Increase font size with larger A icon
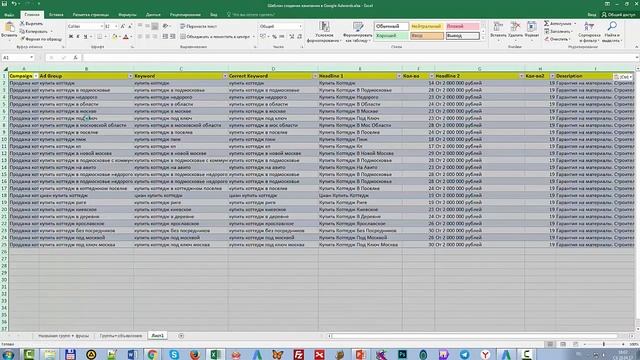 click(x=122, y=26)
